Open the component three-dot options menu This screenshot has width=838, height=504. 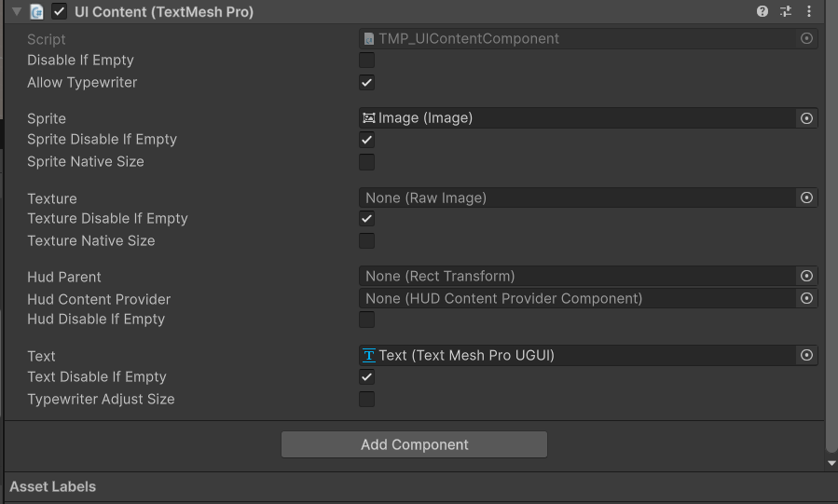(809, 12)
